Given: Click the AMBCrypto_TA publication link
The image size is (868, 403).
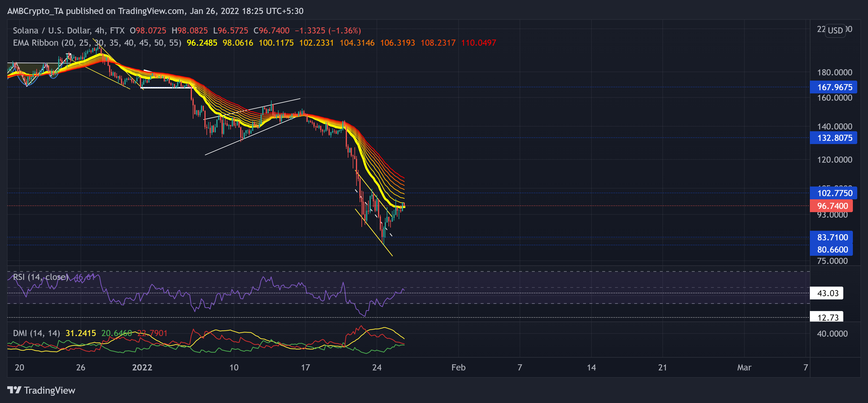Looking at the screenshot, I should coord(35,11).
